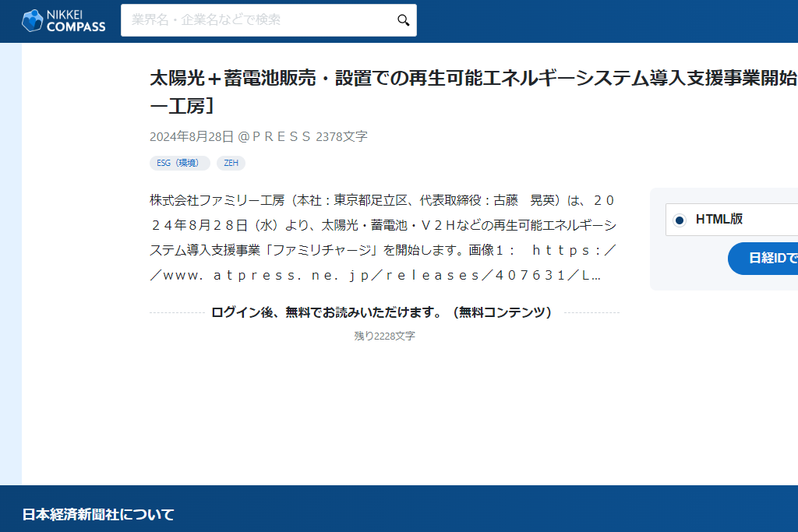Select the HTML版 radio button

click(x=679, y=220)
